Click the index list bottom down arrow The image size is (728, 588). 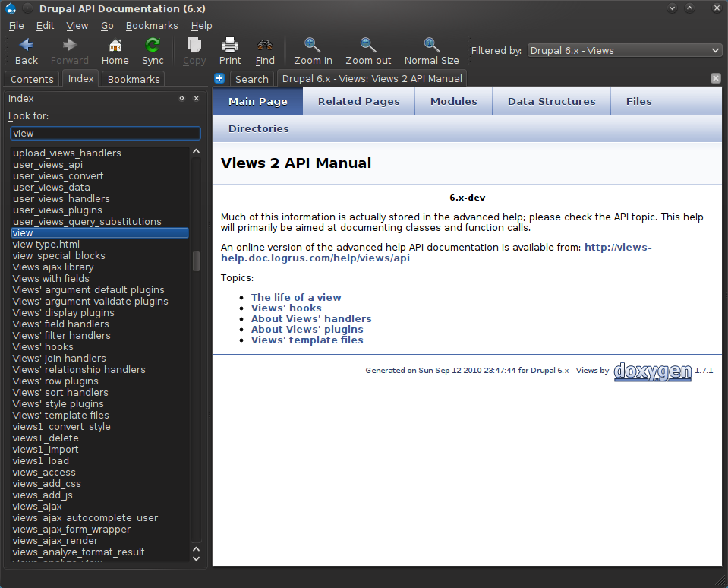click(197, 558)
